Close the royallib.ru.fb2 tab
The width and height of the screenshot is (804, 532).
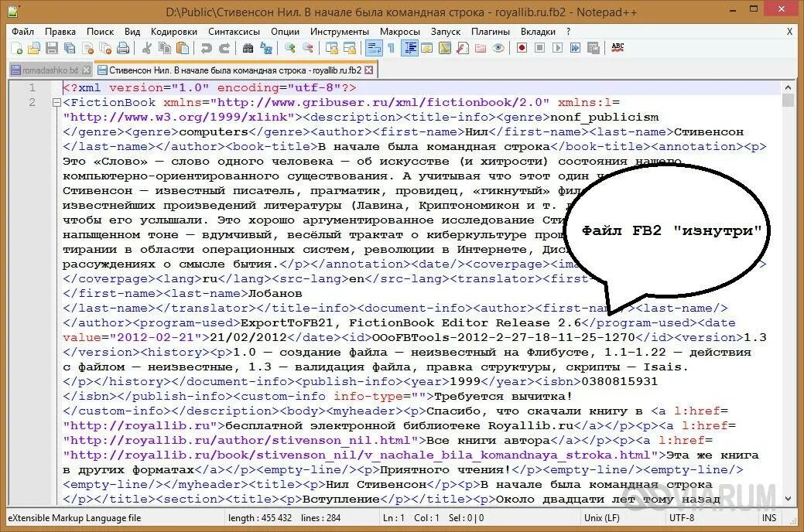pyautogui.click(x=368, y=70)
